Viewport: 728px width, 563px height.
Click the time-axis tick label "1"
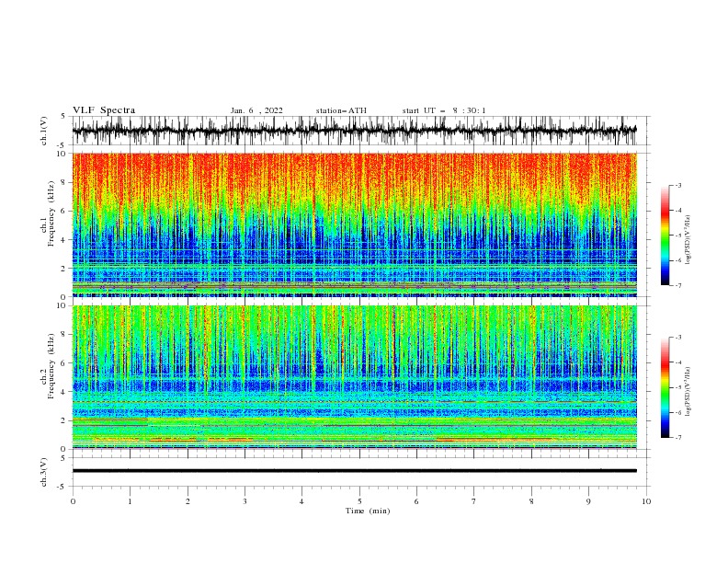click(130, 501)
